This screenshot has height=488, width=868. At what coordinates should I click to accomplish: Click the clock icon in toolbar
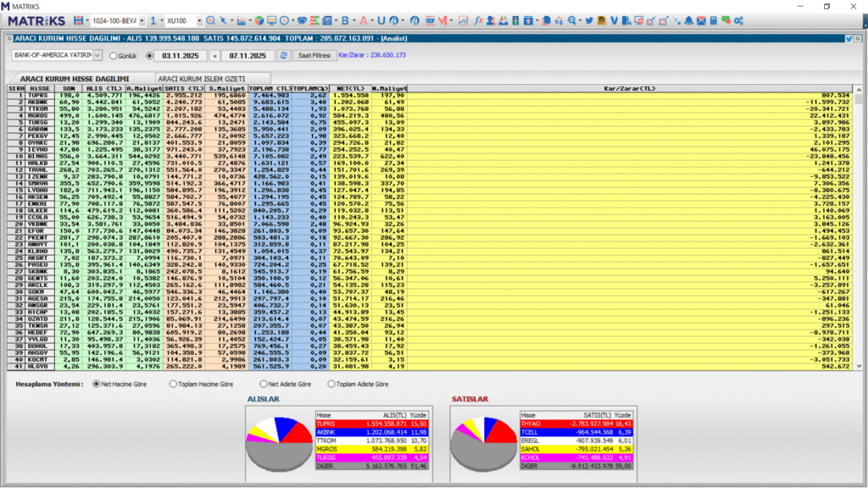pyautogui.click(x=286, y=19)
